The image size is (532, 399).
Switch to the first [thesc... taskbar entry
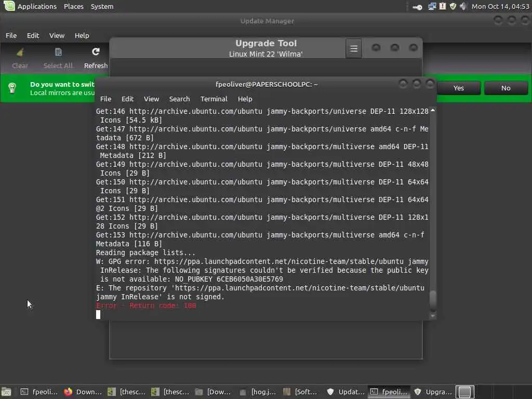pyautogui.click(x=126, y=392)
